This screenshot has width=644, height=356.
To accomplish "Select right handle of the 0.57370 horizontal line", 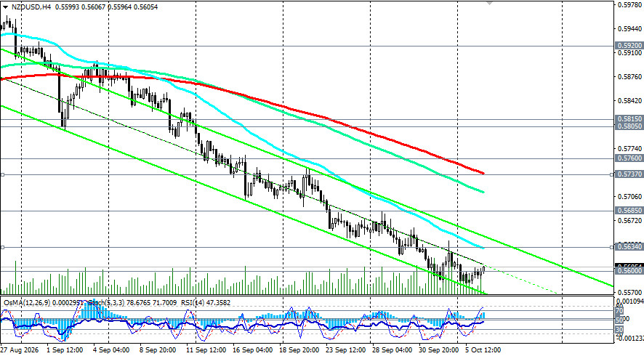I will click(611, 174).
